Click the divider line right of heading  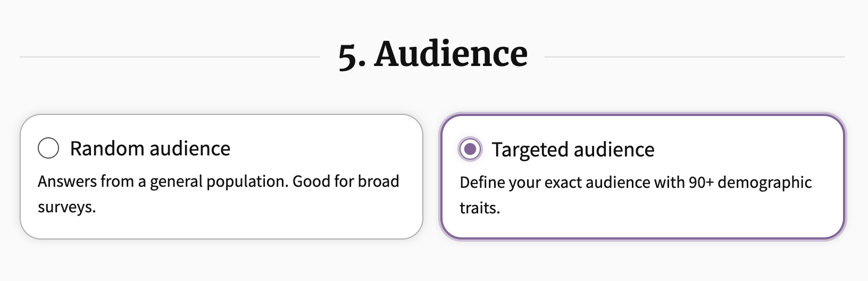tap(695, 56)
